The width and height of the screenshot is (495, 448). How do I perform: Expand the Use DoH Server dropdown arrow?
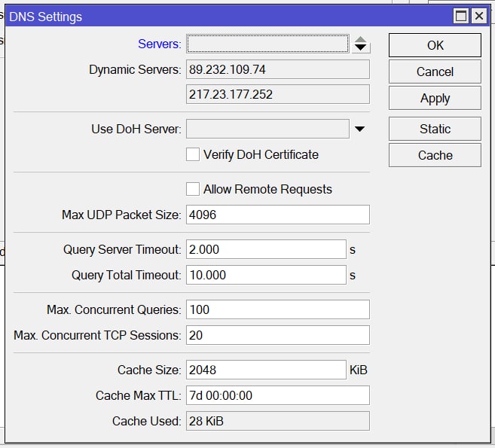[359, 129]
